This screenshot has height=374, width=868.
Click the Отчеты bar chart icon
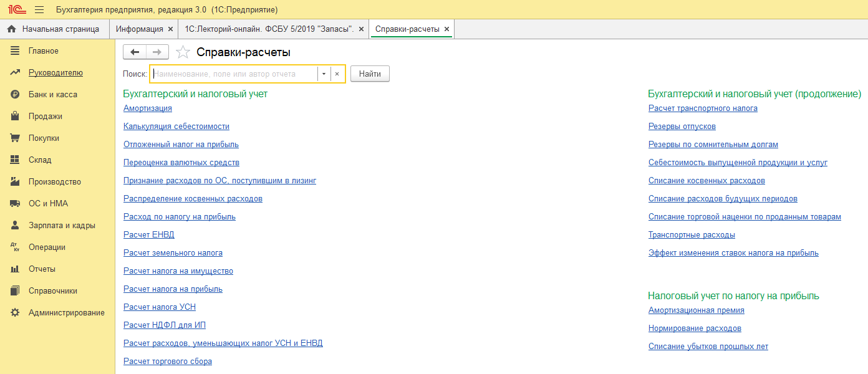(15, 269)
